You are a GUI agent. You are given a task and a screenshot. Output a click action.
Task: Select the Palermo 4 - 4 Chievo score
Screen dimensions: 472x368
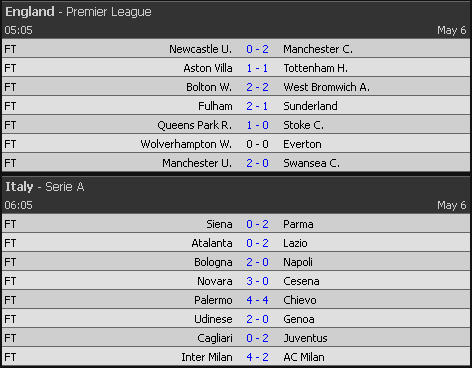coord(257,300)
